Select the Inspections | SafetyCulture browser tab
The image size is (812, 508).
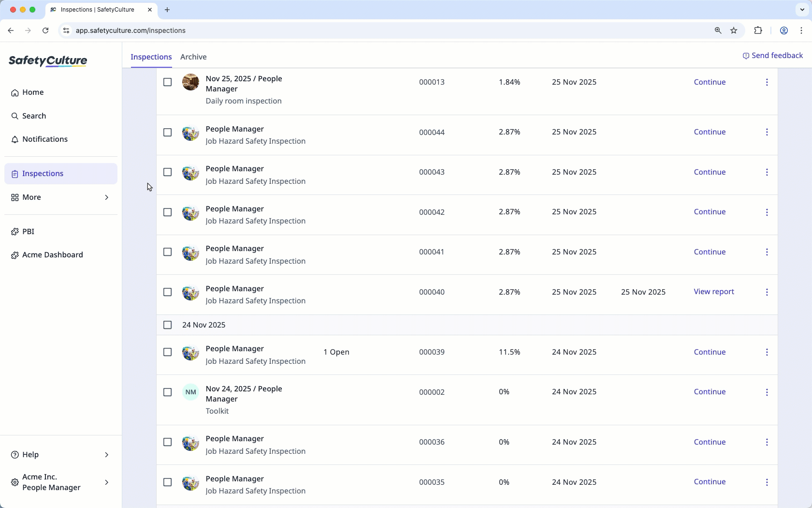102,10
